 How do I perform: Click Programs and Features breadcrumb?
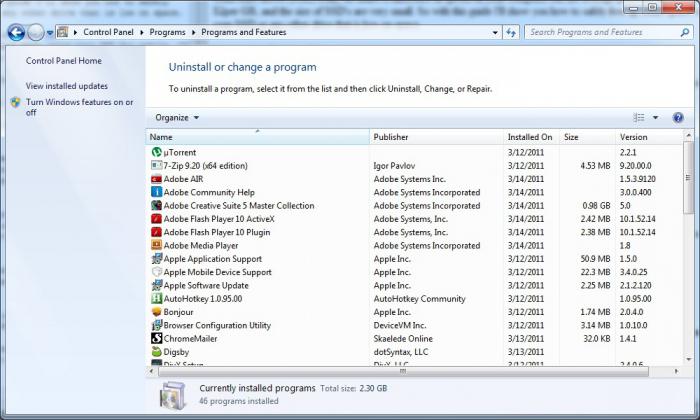(244, 32)
